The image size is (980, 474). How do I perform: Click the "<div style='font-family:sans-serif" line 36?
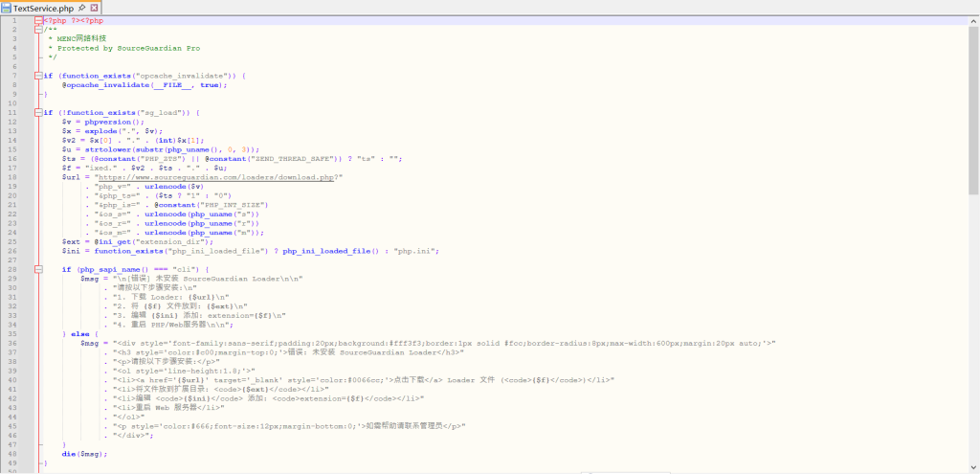tap(428, 344)
